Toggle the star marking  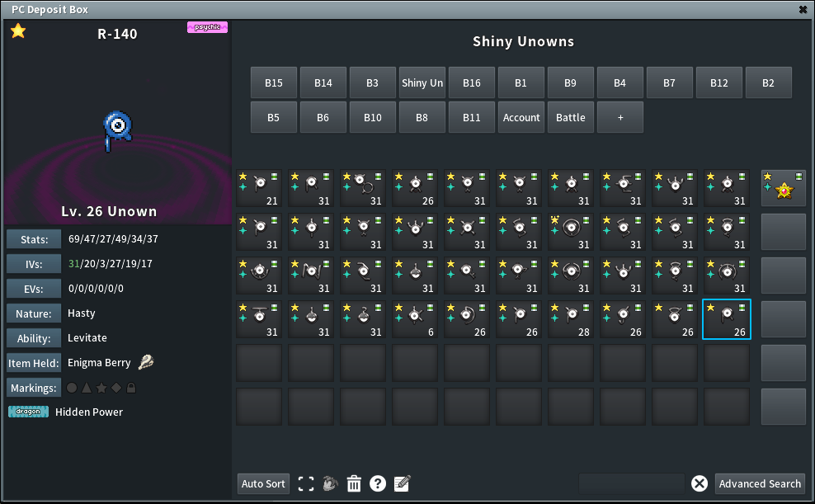tap(102, 388)
